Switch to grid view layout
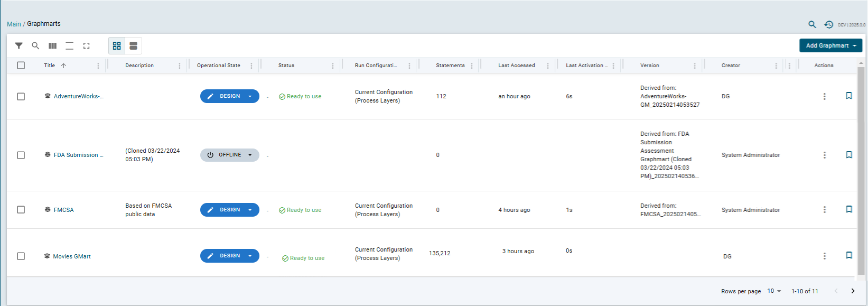Screen dimensions: 868x306 pyautogui.click(x=117, y=46)
